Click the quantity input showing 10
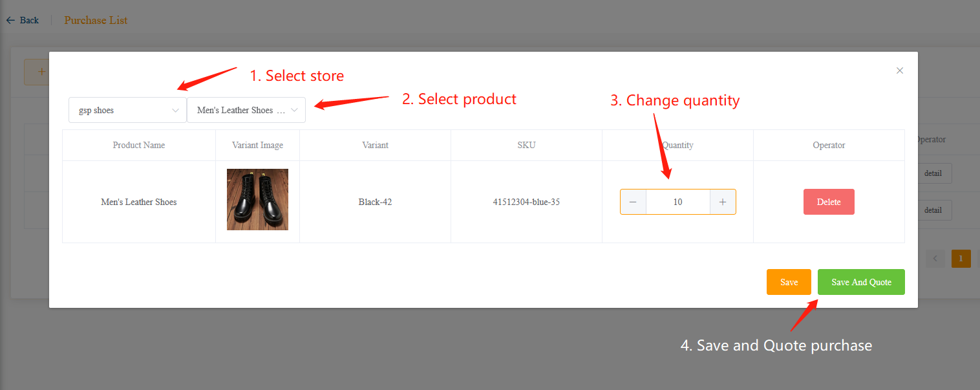980x390 pixels. coord(677,202)
